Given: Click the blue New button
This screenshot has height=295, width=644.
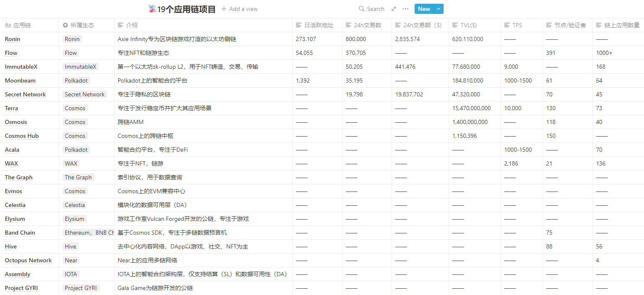Looking at the screenshot, I should 424,9.
